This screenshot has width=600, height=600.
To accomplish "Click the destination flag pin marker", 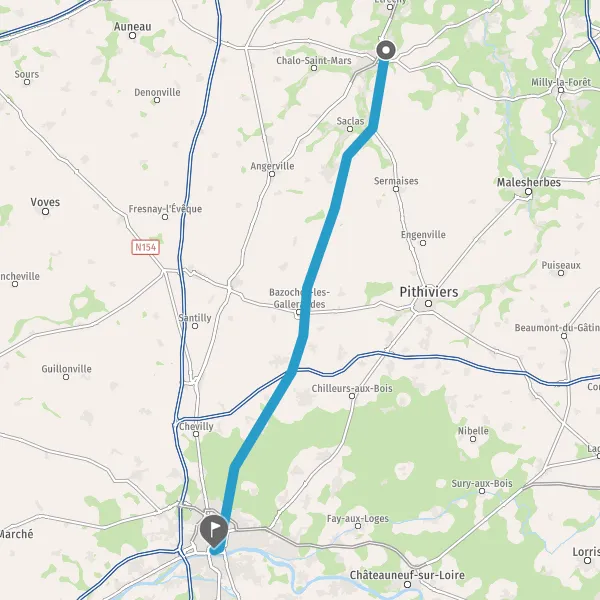I will click(x=214, y=530).
